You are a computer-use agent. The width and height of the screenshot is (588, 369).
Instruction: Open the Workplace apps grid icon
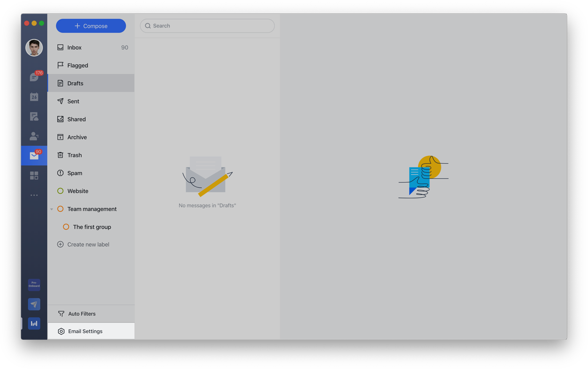[x=34, y=176]
